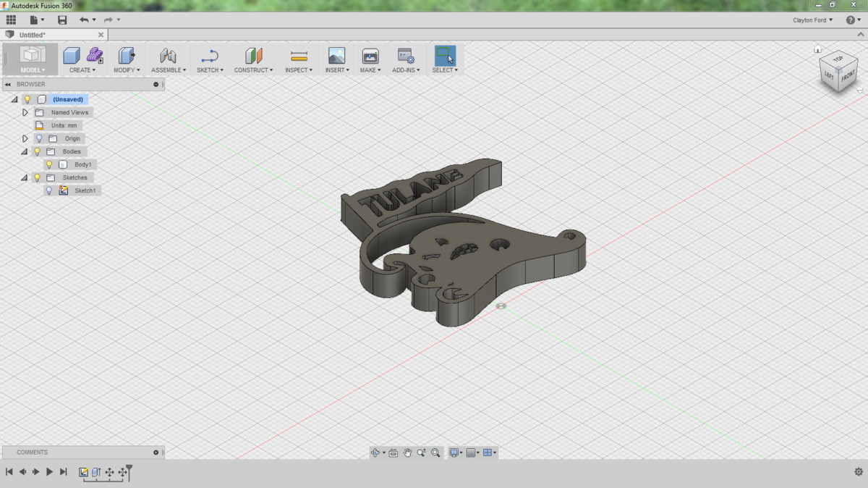Viewport: 868px width, 488px height.
Task: Click the Extrude feature in the timeline
Action: (96, 472)
